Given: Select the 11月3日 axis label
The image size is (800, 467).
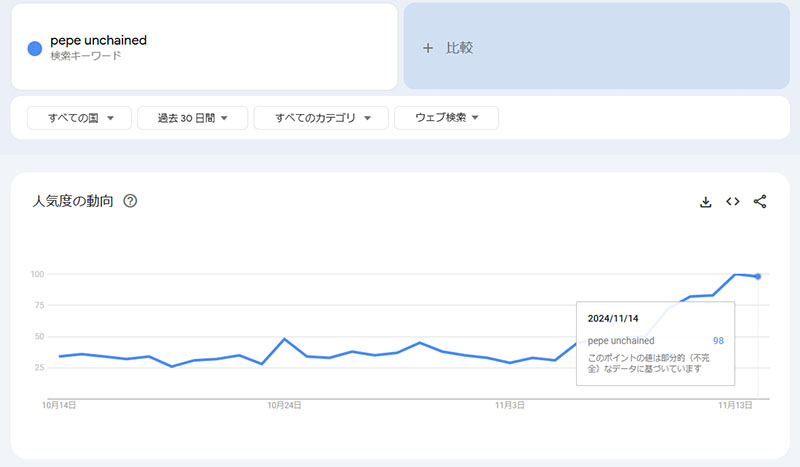Looking at the screenshot, I should [x=510, y=405].
